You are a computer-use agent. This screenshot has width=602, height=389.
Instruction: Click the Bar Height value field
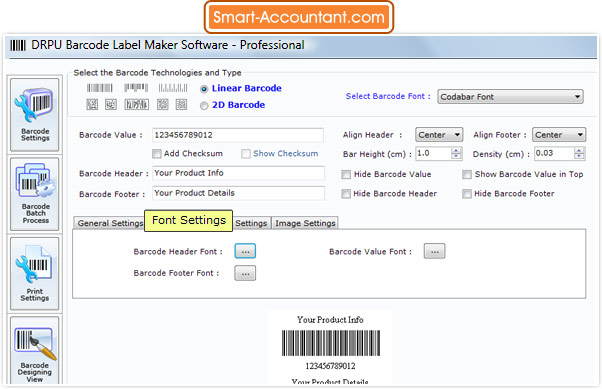point(434,154)
